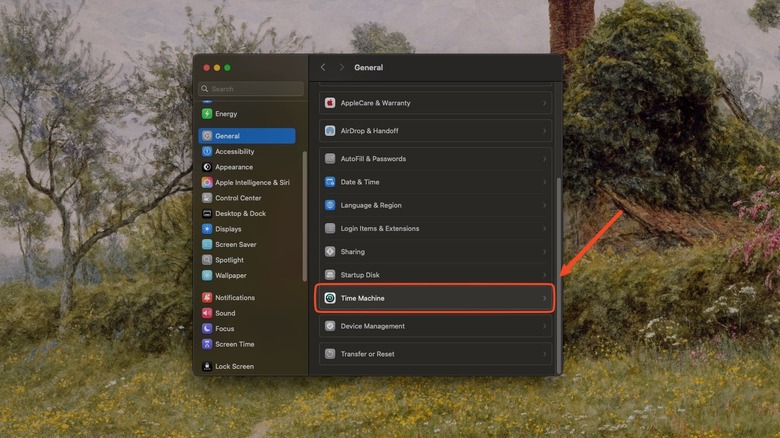The width and height of the screenshot is (780, 438).
Task: Click the AppleCare & Warranty icon
Action: pos(330,103)
